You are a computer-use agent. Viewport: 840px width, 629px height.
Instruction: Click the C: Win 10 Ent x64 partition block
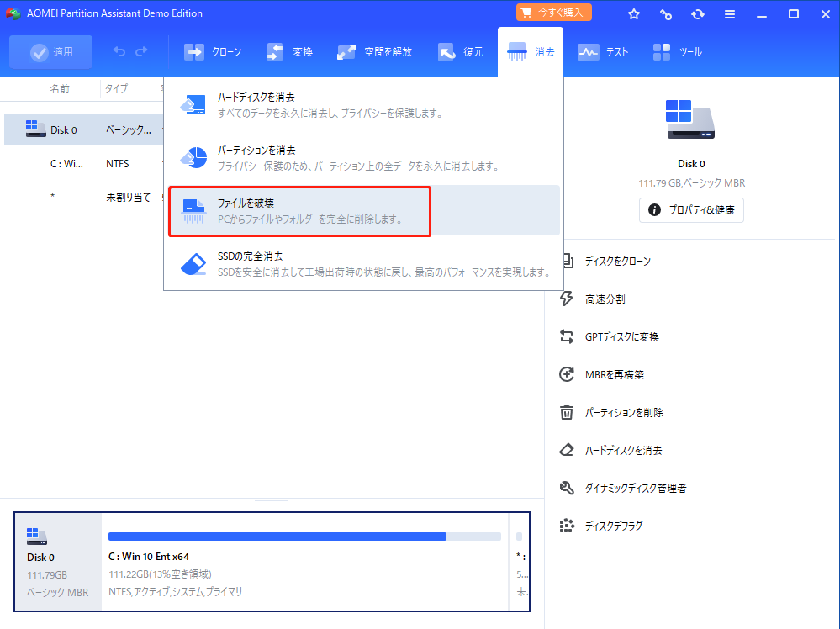pos(304,562)
